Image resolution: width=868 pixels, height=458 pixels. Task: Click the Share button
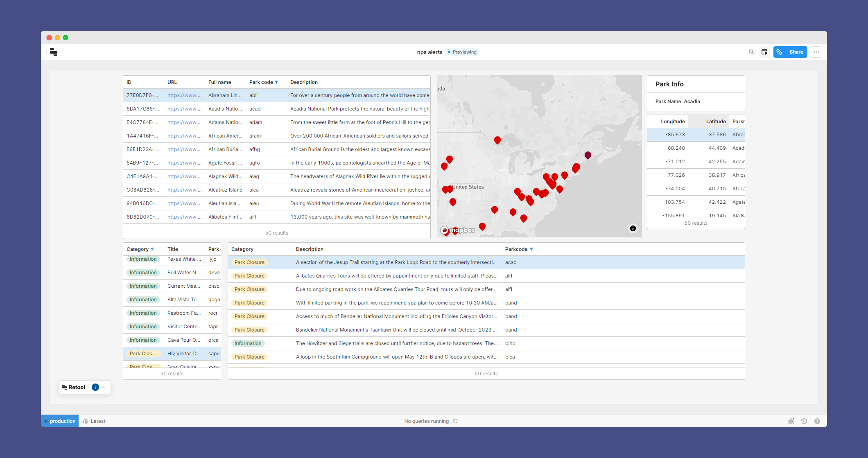(796, 52)
